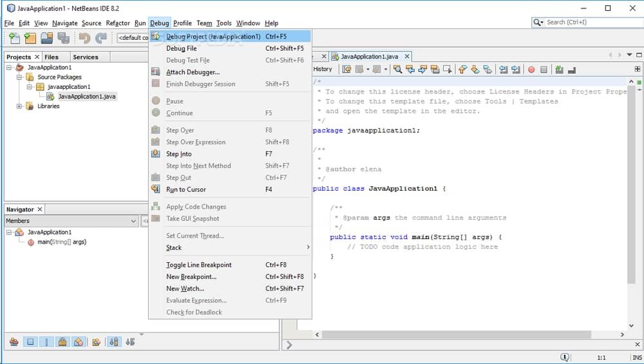Click the New Project toolbar icon
The width and height of the screenshot is (644, 364).
tap(30, 38)
